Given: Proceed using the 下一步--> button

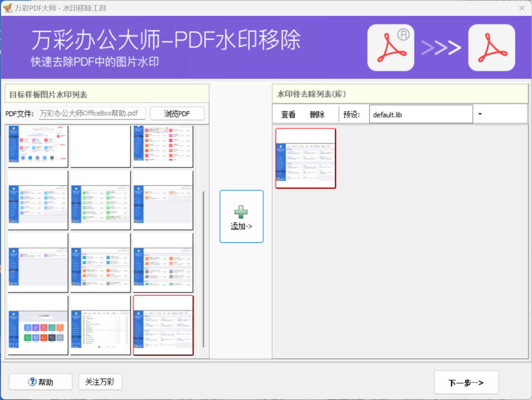Looking at the screenshot, I should 465,382.
